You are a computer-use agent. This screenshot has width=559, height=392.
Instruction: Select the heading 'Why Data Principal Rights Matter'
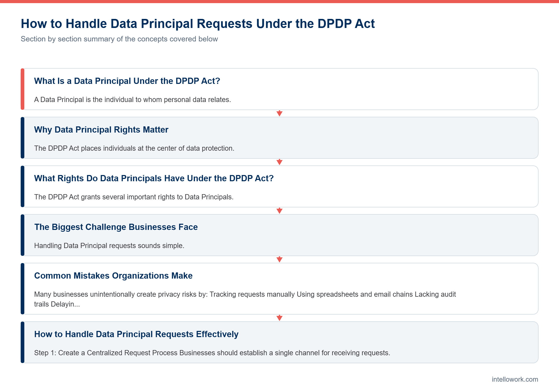click(101, 130)
